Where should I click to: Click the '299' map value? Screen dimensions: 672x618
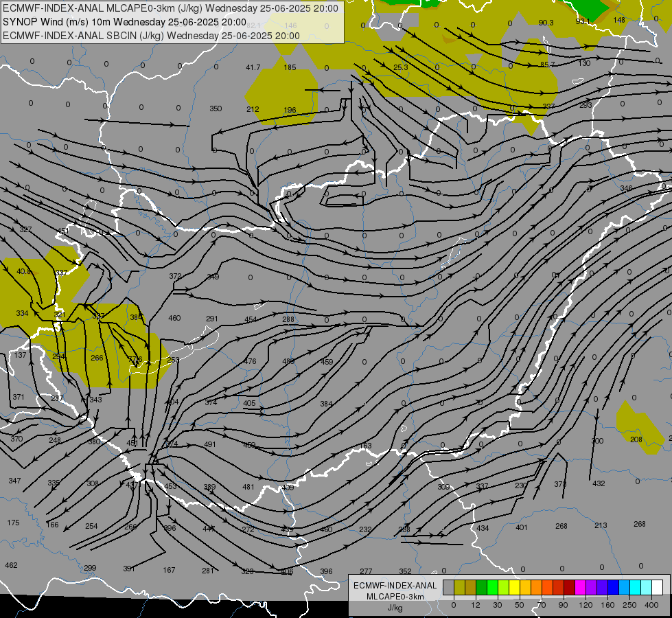[x=90, y=568]
